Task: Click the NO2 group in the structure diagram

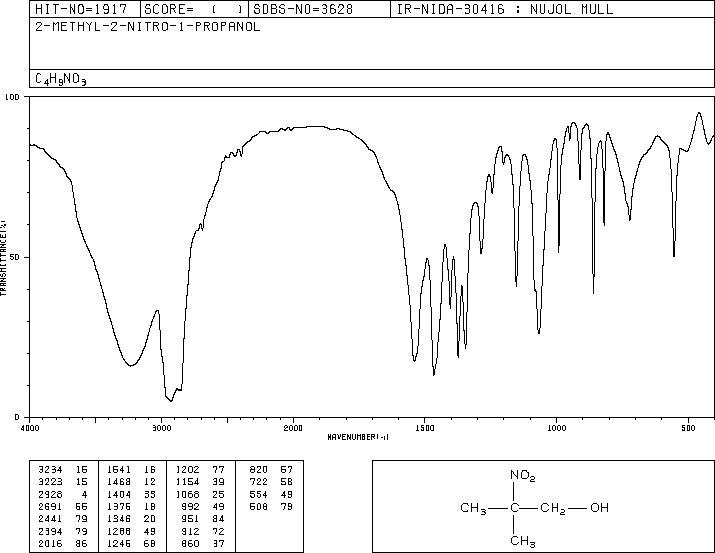Action: pos(523,476)
